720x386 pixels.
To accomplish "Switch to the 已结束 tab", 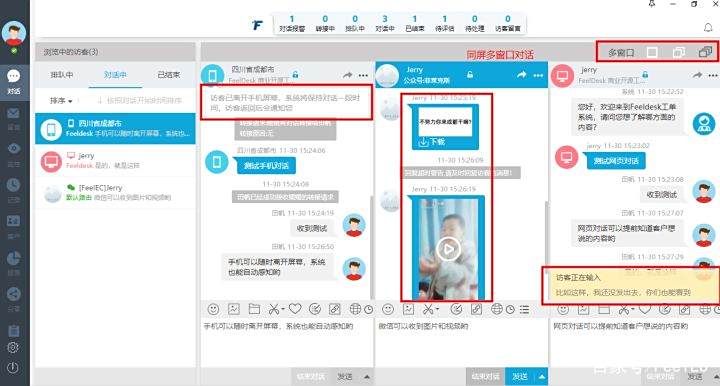I will (169, 75).
